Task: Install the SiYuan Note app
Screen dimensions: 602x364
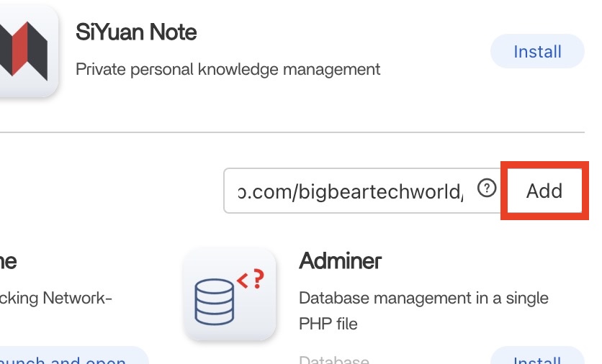Action: point(537,51)
